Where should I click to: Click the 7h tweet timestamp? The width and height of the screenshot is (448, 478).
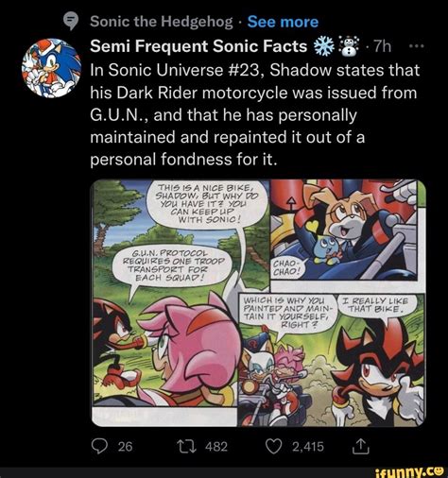383,46
